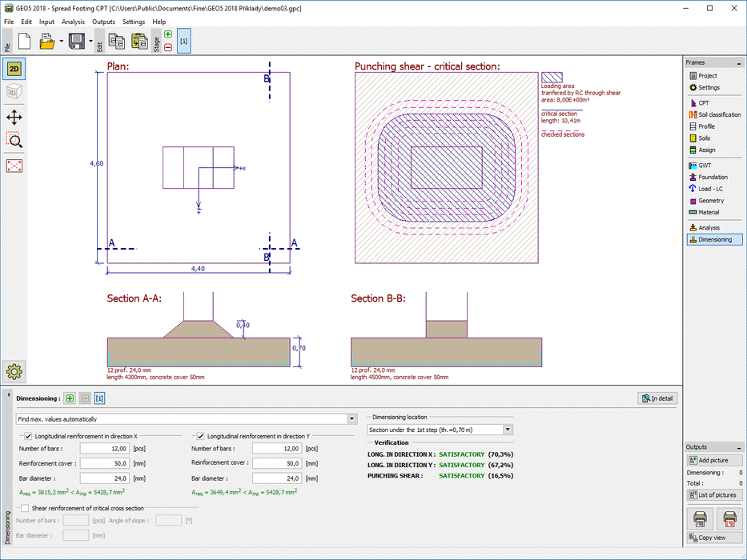
Task: Click the Bar diameter field for direction X
Action: 106,478
